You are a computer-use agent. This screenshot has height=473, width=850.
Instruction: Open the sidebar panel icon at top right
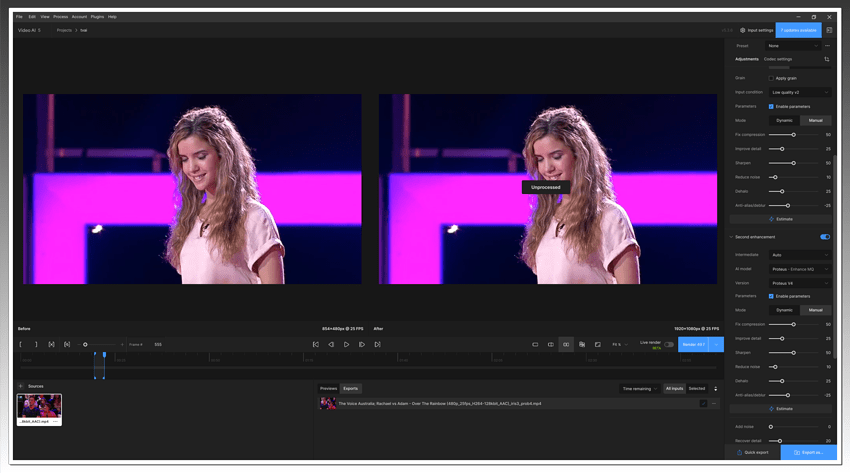click(x=829, y=30)
